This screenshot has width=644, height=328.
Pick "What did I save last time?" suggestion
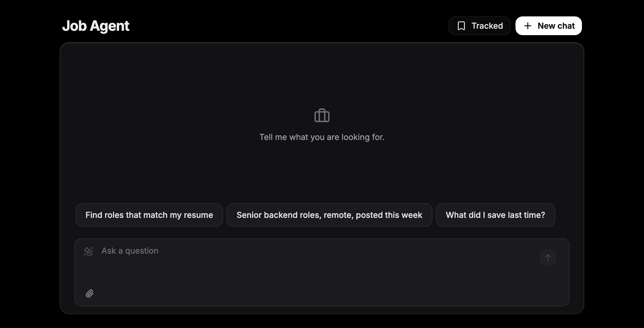pos(495,215)
